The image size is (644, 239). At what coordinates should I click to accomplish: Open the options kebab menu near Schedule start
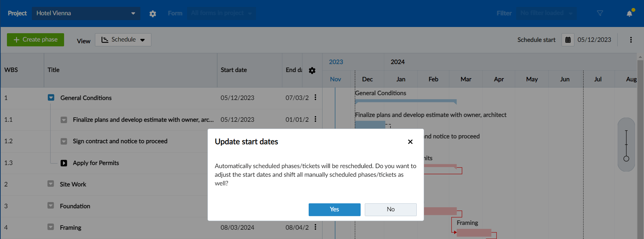pyautogui.click(x=631, y=40)
